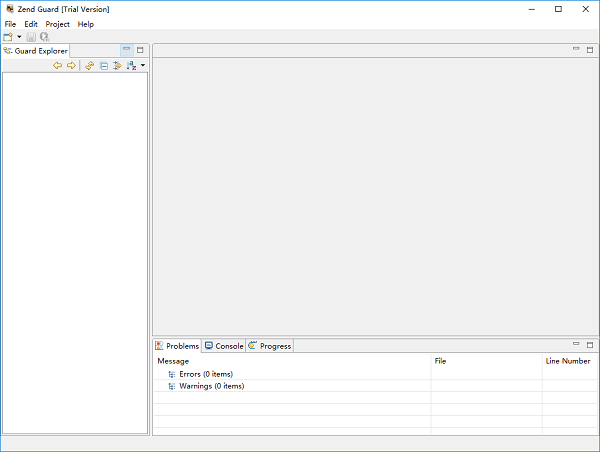
Task: Click the Back arrow in Guard Explorer
Action: 57,66
